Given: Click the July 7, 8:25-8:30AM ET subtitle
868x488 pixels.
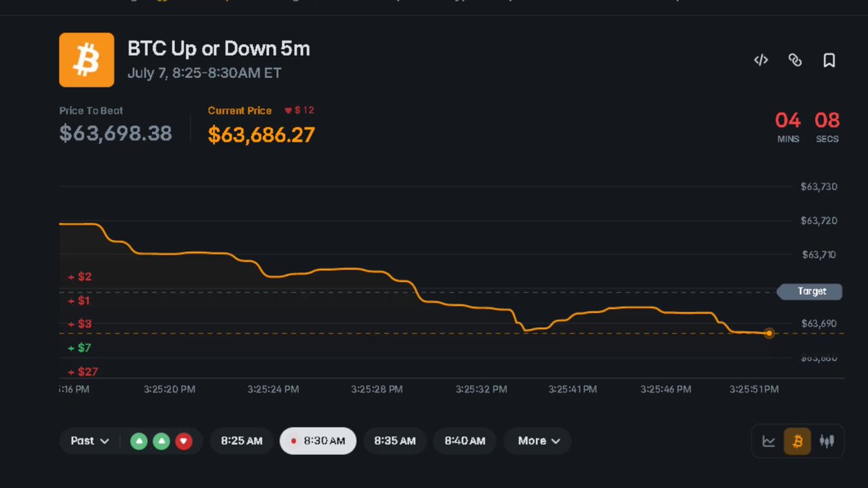Looking at the screenshot, I should click(205, 73).
